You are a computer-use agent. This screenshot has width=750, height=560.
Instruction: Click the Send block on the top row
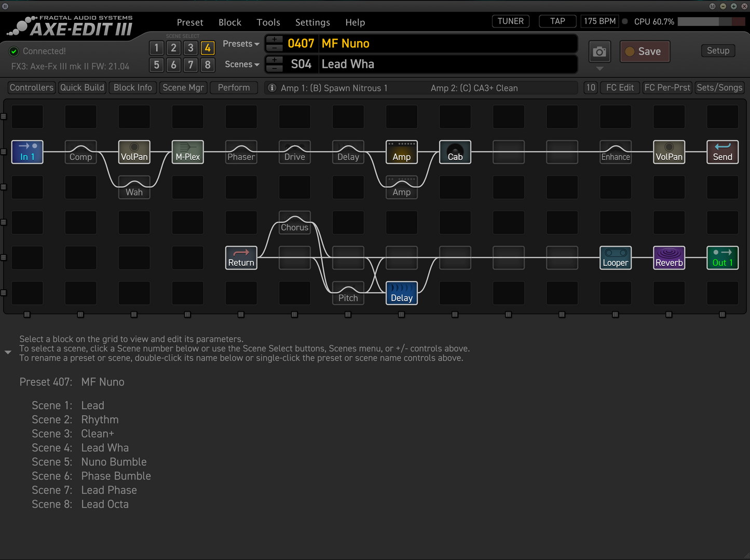[x=722, y=152]
